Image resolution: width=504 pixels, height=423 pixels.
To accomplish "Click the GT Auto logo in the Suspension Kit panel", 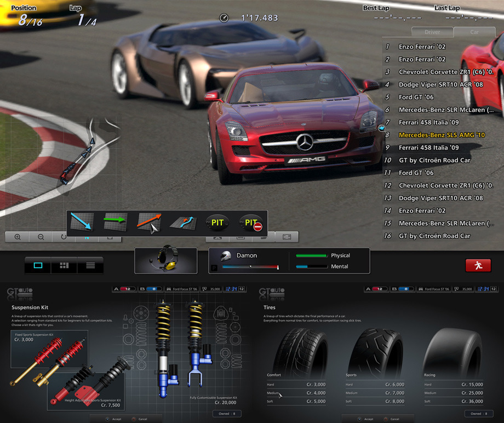I will click(x=20, y=293).
